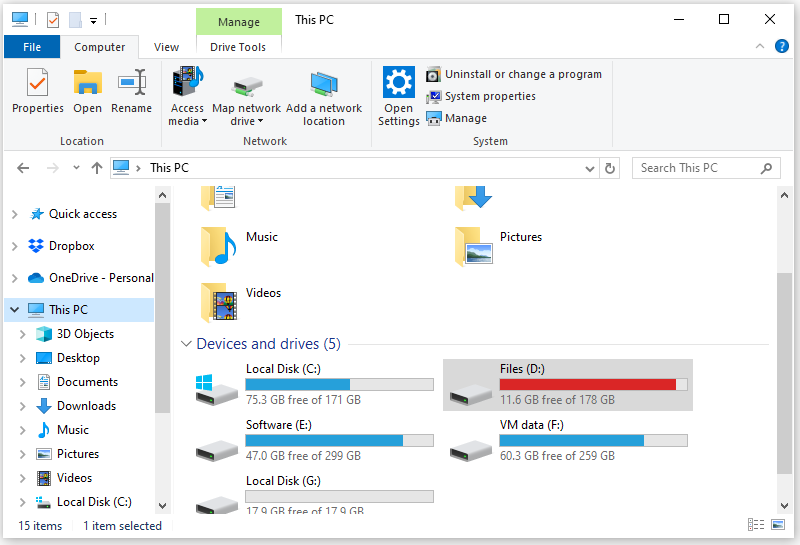Open the File menu tab
Viewport: 800px width, 545px height.
click(x=32, y=47)
